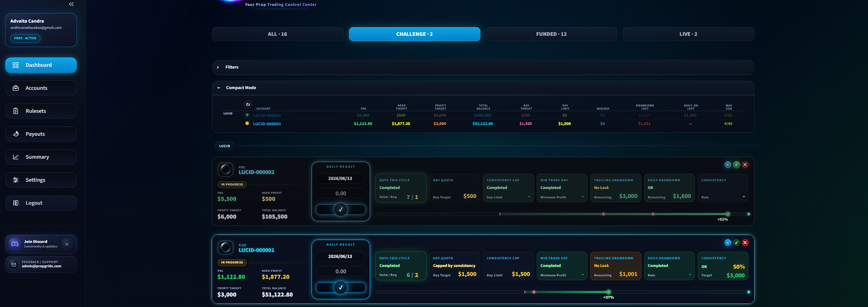Expand the Filters section
The width and height of the screenshot is (868, 307).
[483, 67]
